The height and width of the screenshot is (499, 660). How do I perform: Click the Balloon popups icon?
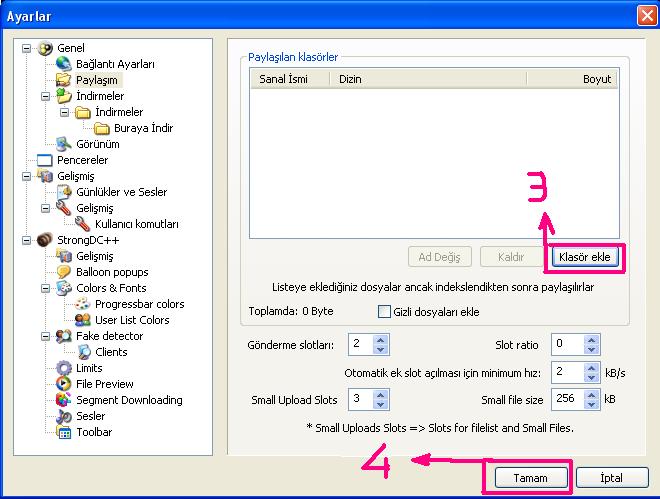tap(64, 272)
